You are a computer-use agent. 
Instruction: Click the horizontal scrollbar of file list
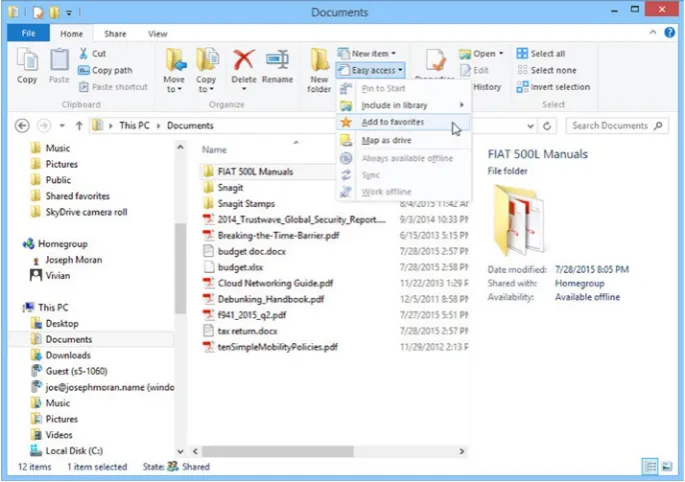(x=277, y=451)
